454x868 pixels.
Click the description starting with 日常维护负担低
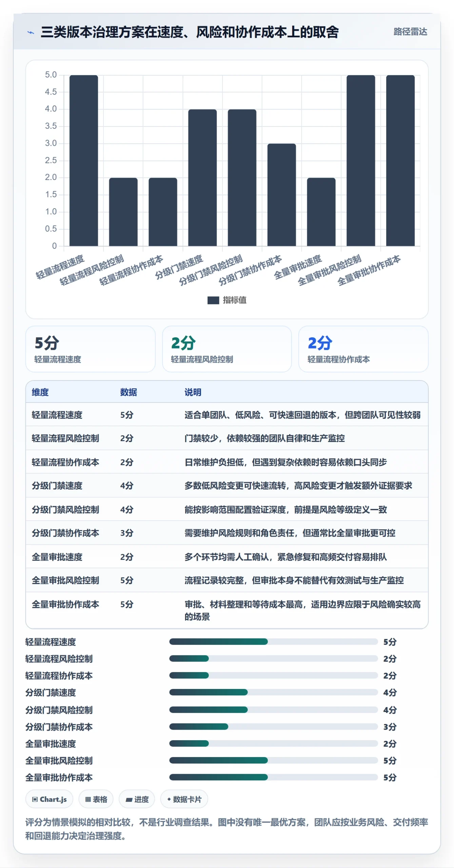click(x=285, y=462)
